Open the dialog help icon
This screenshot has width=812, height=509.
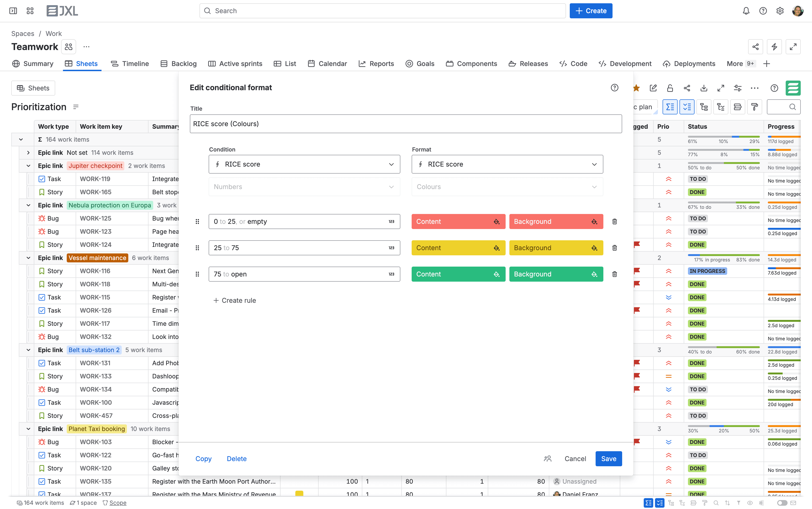click(x=614, y=88)
